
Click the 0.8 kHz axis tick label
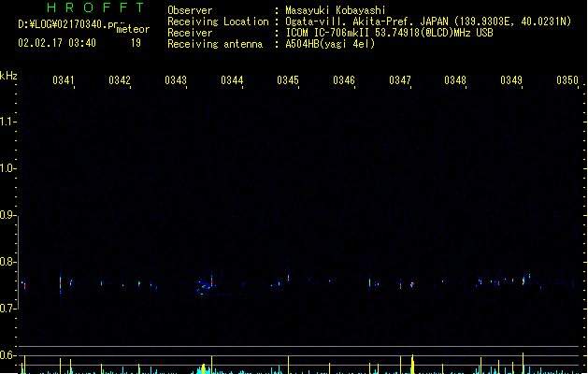coord(7,262)
